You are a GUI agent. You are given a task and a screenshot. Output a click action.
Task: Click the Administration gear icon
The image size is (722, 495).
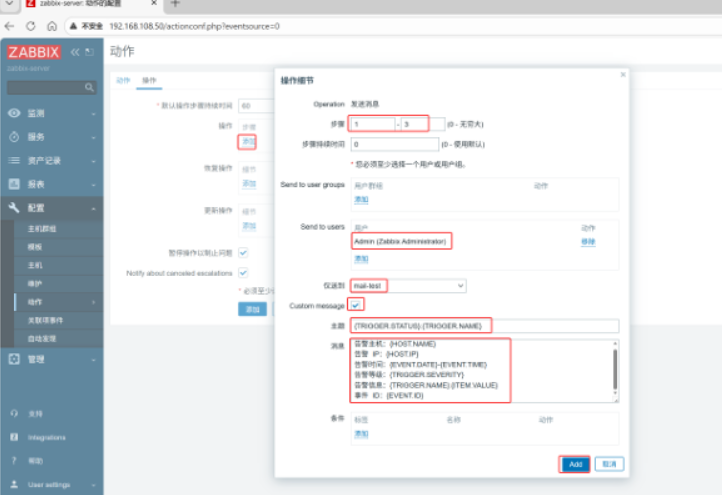point(14,359)
